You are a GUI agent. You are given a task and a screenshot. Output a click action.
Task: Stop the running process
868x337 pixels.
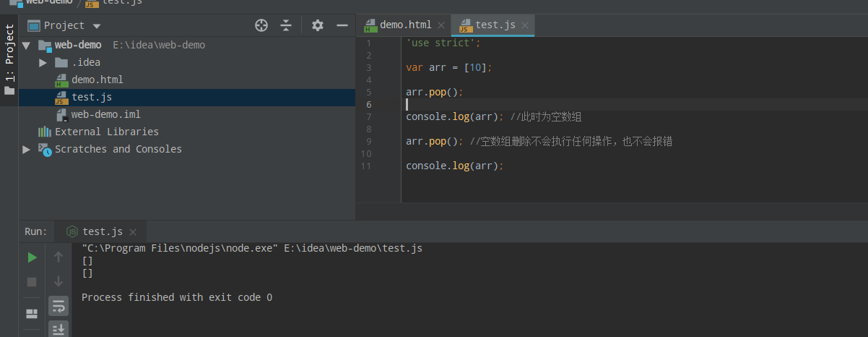[32, 281]
